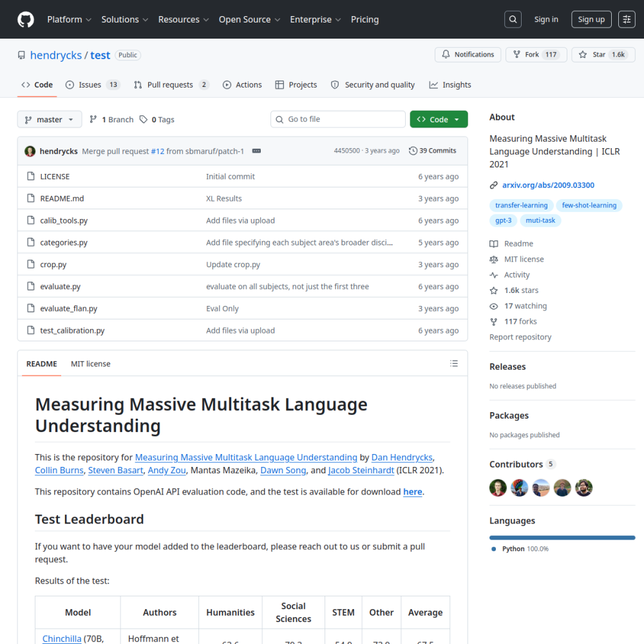The width and height of the screenshot is (644, 644).
Task: Focus the Go to file field
Action: [337, 119]
